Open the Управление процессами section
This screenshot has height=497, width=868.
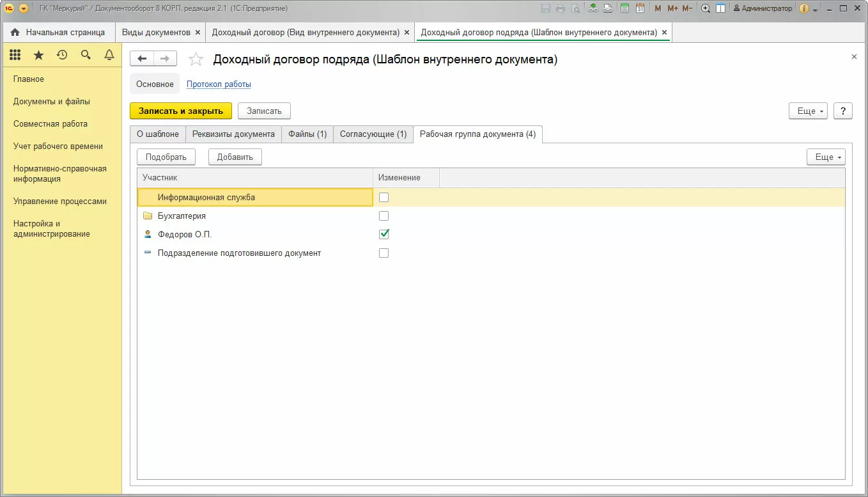click(60, 201)
